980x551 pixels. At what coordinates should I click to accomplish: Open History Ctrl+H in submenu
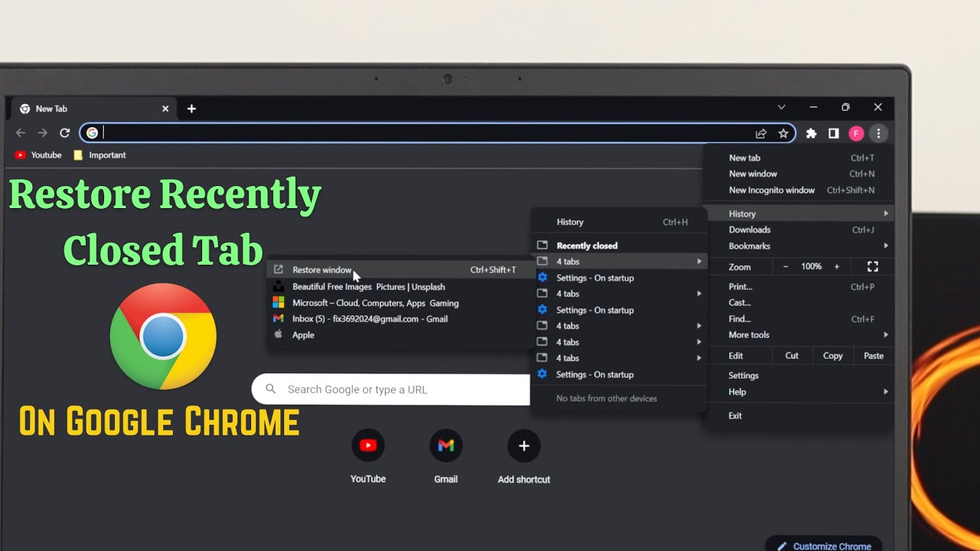(619, 222)
